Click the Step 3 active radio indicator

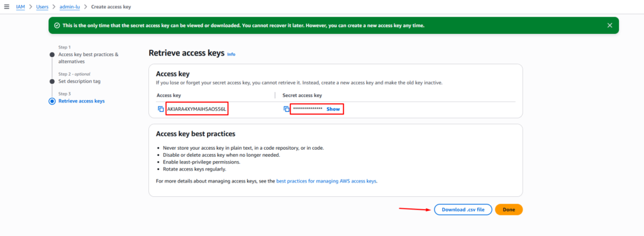(x=52, y=101)
